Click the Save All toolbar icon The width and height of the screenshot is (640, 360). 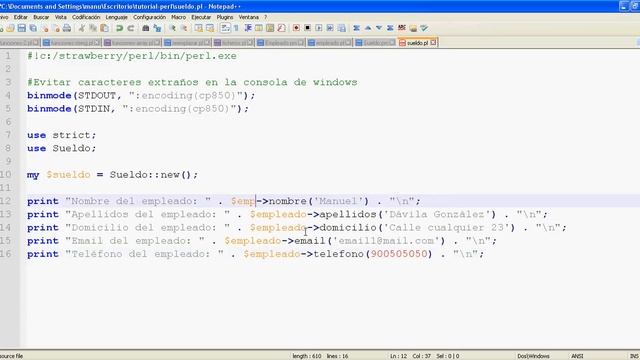click(x=33, y=28)
